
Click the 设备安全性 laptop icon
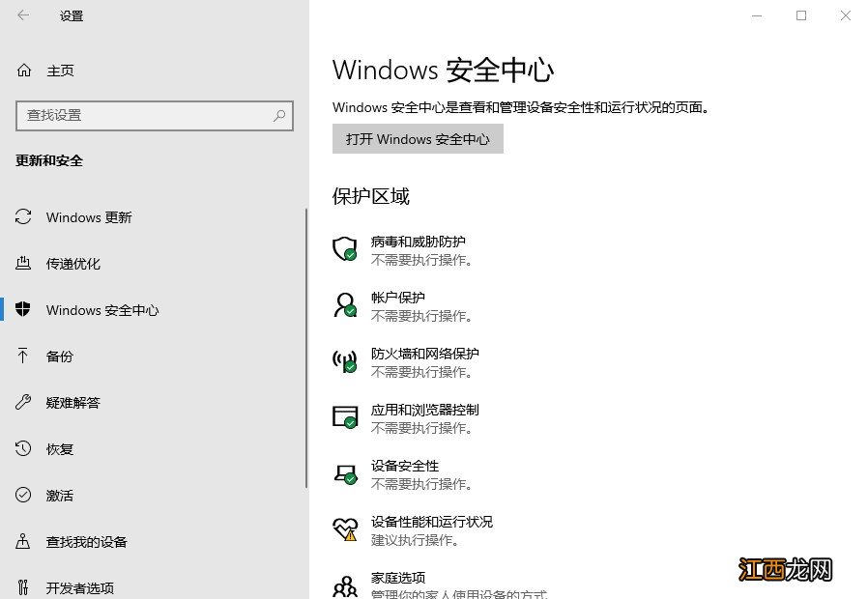(345, 474)
